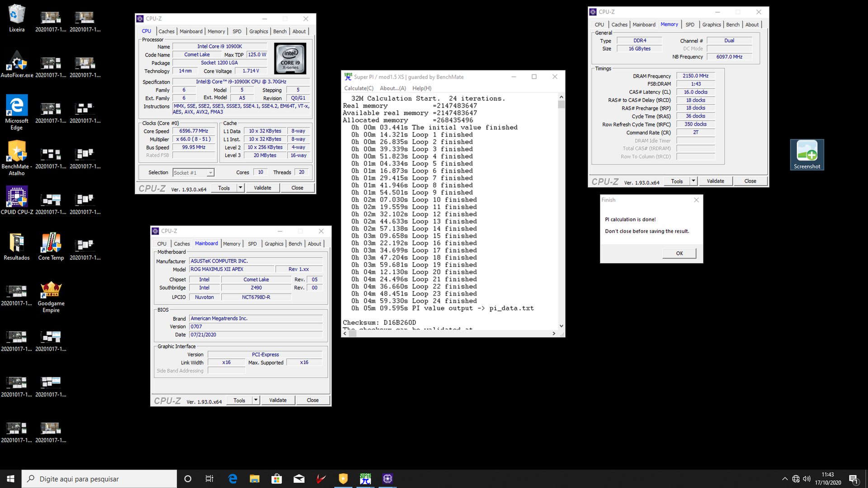Open CPUID CPU-Z desktop shortcut
Viewport: 868px width, 488px height.
[x=17, y=200]
